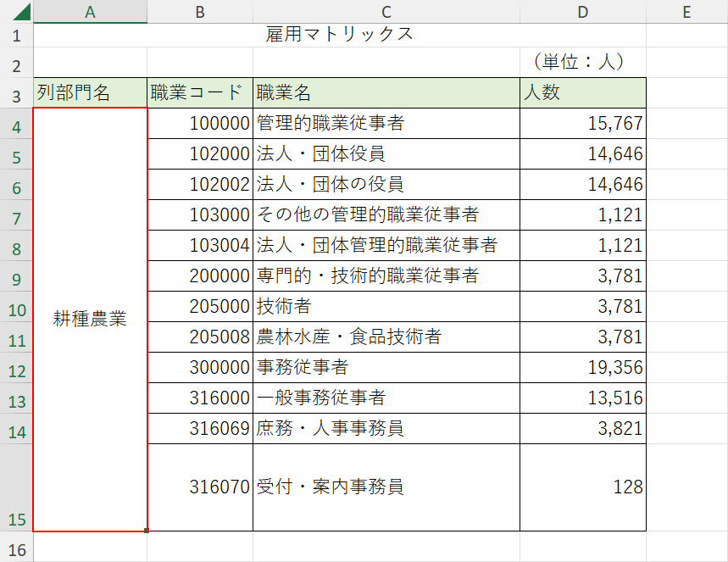Select the cell showing code 205008
Image resolution: width=728 pixels, height=562 pixels.
(199, 337)
